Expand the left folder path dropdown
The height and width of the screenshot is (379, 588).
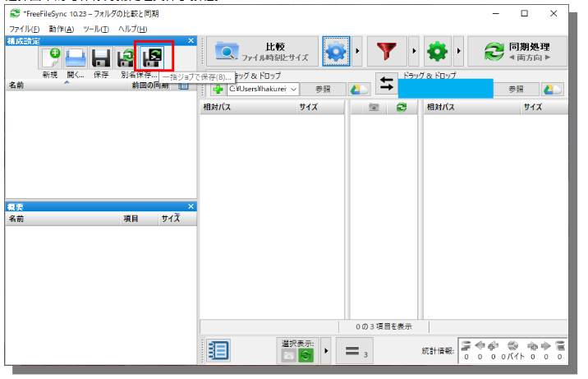pyautogui.click(x=292, y=89)
